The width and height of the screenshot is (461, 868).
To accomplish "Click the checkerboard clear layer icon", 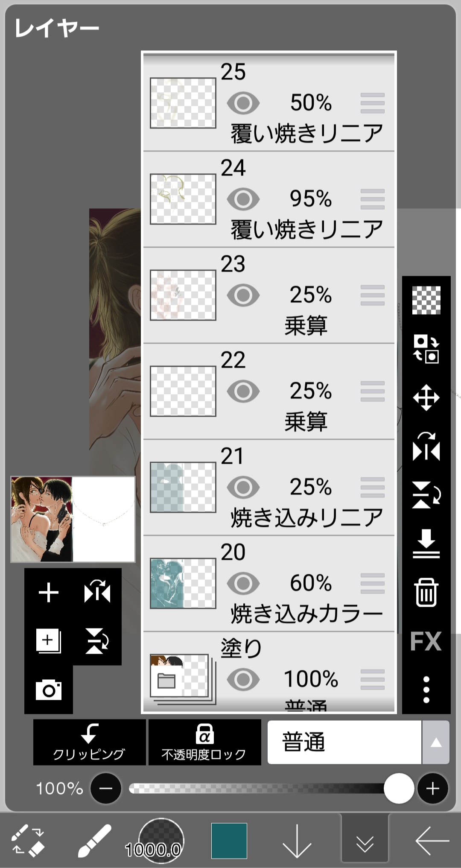I will [x=426, y=300].
